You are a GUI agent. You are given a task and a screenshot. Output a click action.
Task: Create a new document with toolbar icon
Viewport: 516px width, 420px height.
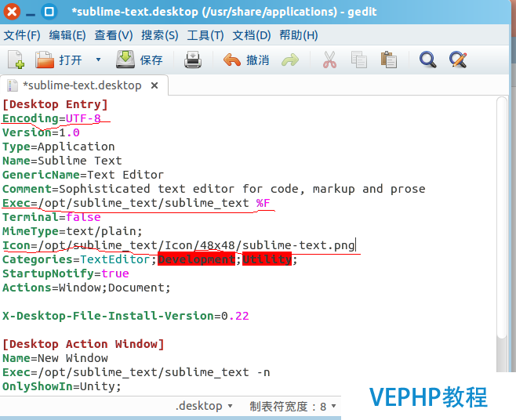[x=16, y=60]
